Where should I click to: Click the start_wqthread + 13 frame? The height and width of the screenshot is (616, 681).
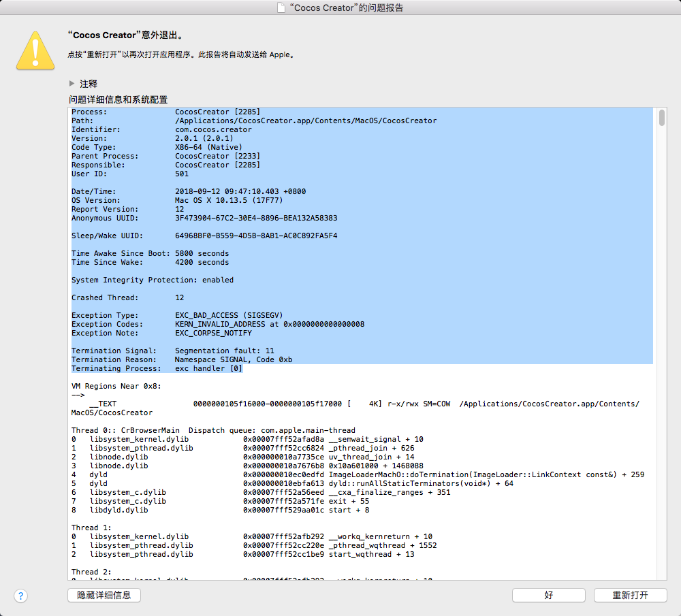[x=243, y=554]
